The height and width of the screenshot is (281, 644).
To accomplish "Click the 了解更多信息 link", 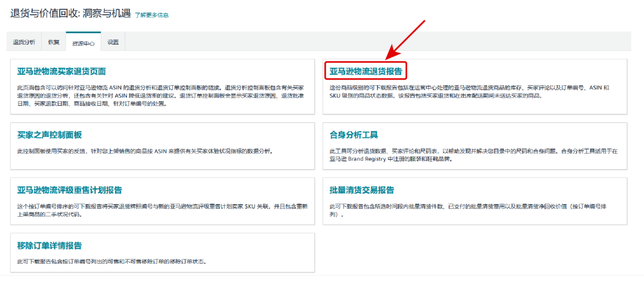I will 151,15.
